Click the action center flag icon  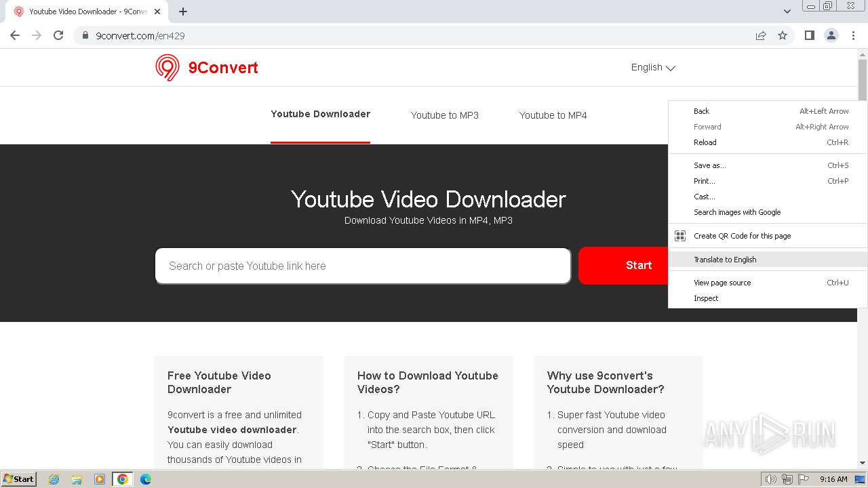803,479
